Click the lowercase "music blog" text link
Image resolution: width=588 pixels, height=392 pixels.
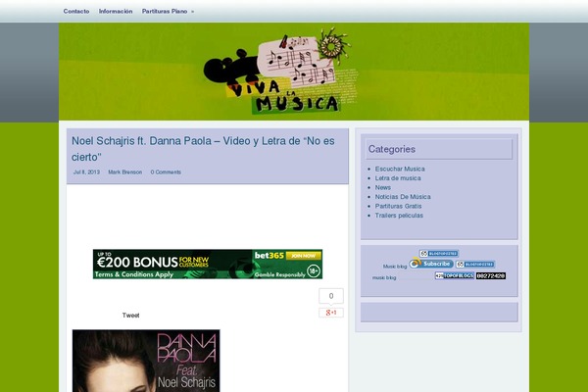(384, 278)
